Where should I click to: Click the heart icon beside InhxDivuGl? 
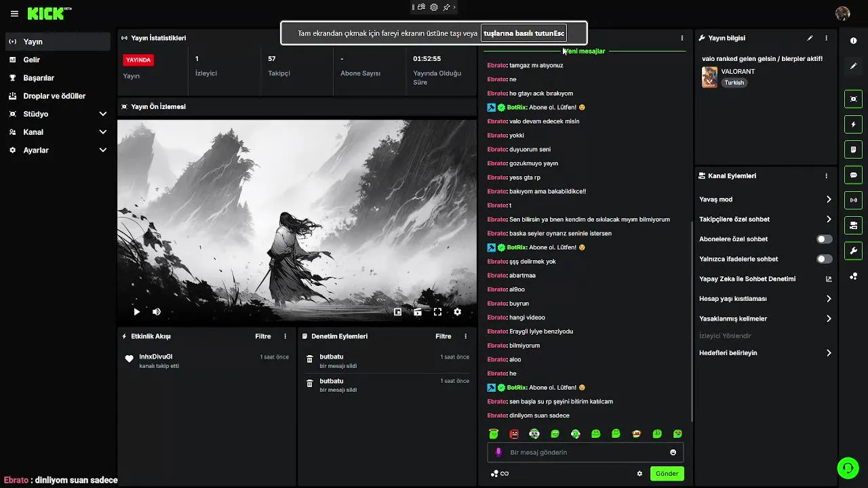[x=130, y=359]
